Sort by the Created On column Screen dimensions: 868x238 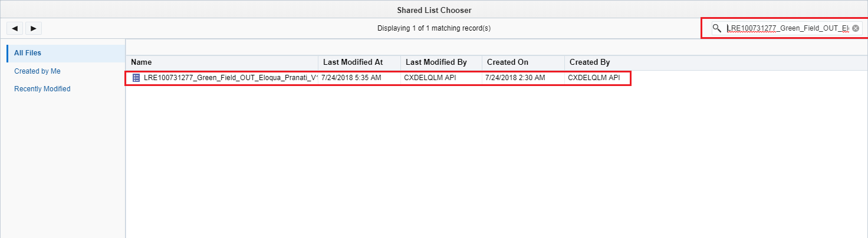click(507, 62)
